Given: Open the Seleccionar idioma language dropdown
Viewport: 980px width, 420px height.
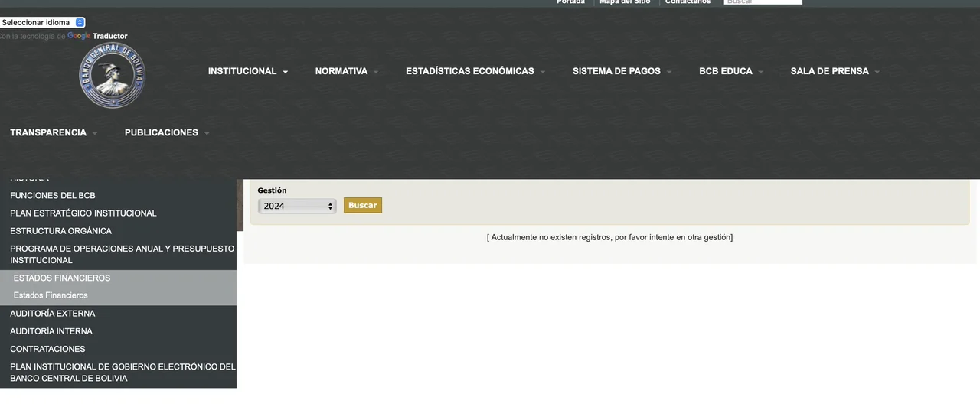Looking at the screenshot, I should (x=43, y=23).
